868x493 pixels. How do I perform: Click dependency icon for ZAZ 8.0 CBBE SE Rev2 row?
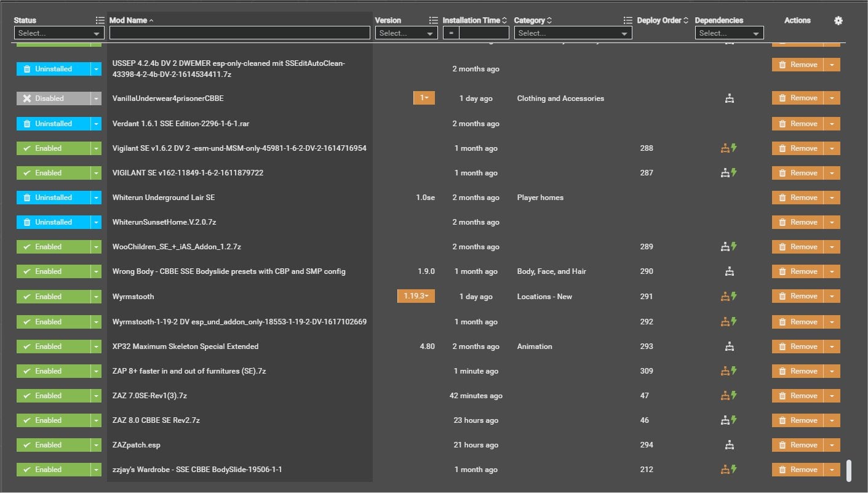729,420
